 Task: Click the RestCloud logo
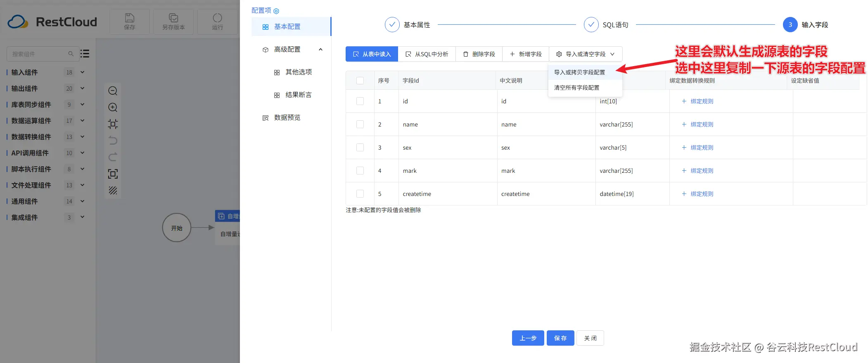(x=52, y=22)
